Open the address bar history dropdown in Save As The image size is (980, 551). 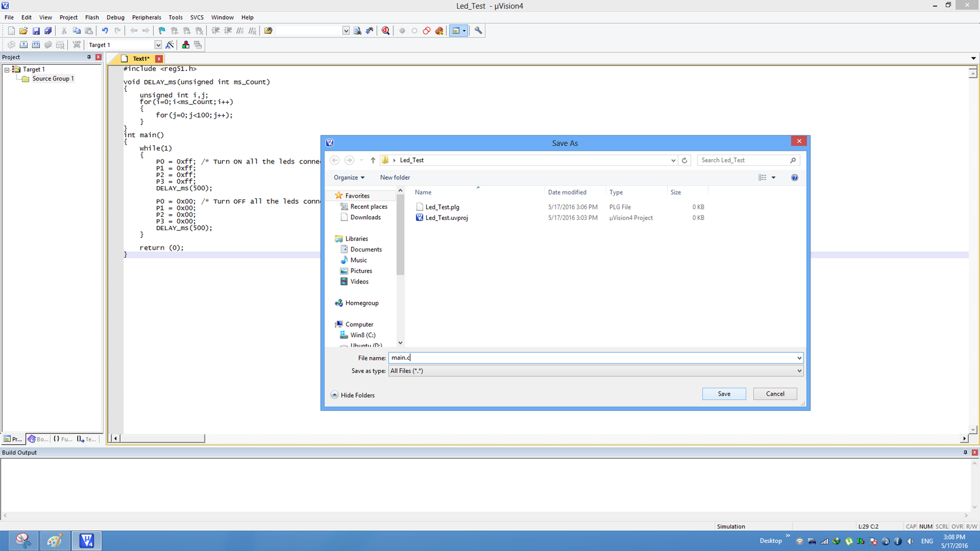pos(673,160)
